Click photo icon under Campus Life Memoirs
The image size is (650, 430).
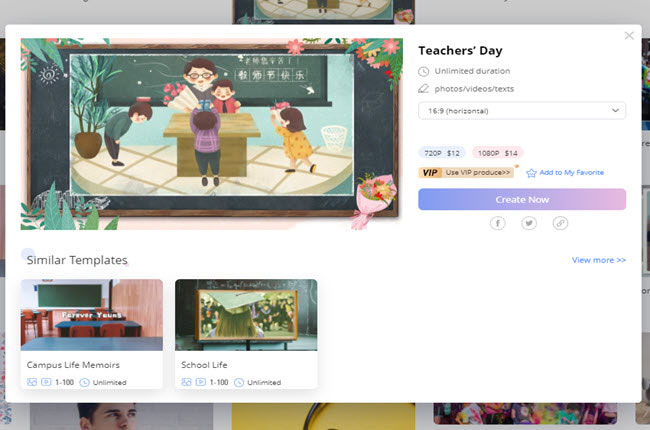click(x=32, y=382)
